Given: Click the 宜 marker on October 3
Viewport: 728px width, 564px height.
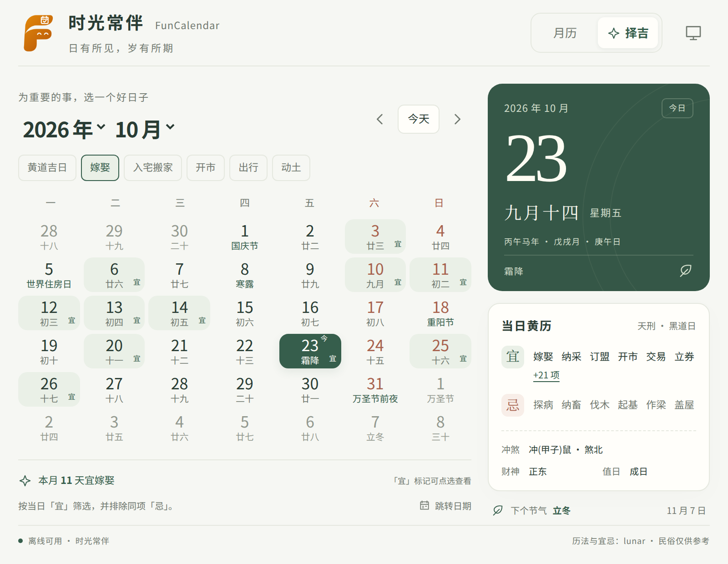Looking at the screenshot, I should click(398, 244).
